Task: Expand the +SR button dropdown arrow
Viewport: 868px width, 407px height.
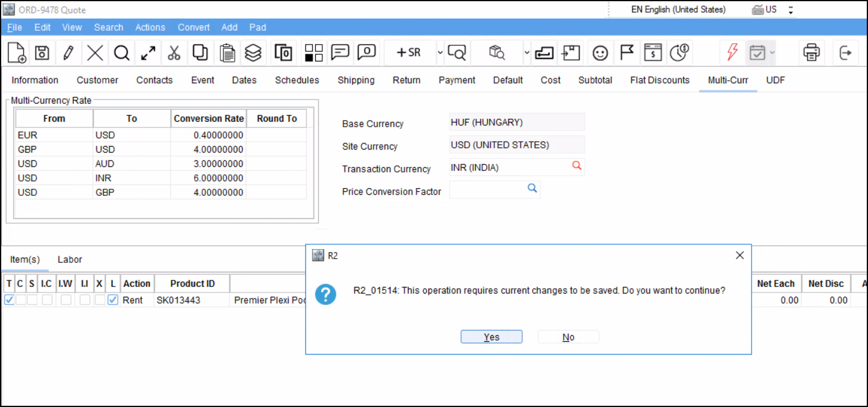Action: (440, 53)
